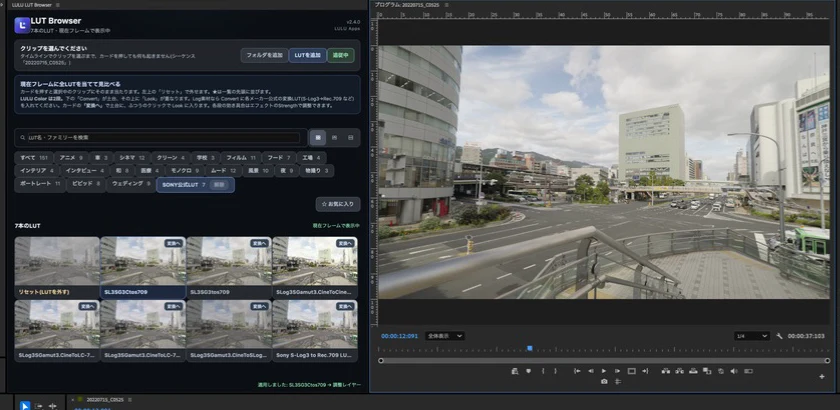This screenshot has height=410, width=840.
Task: Select the SL3SG3tos709 LUT thumbnail
Action: (x=229, y=267)
